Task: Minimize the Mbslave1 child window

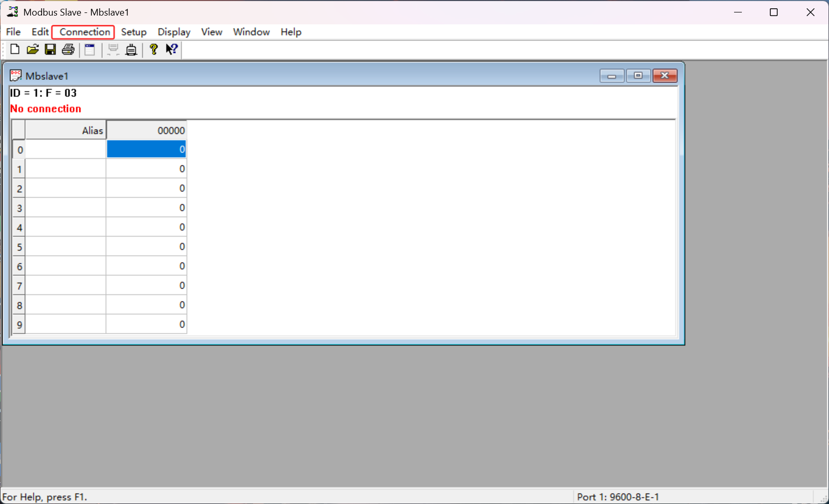Action: pos(612,76)
